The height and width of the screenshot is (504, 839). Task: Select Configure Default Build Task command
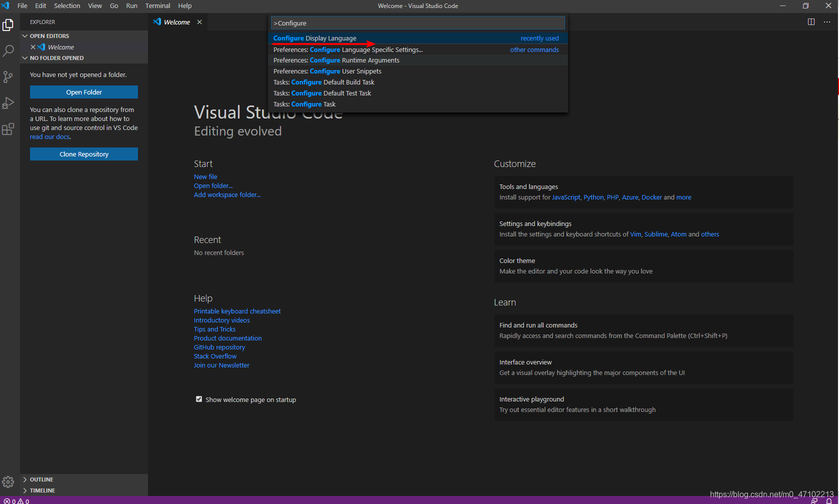click(x=418, y=82)
